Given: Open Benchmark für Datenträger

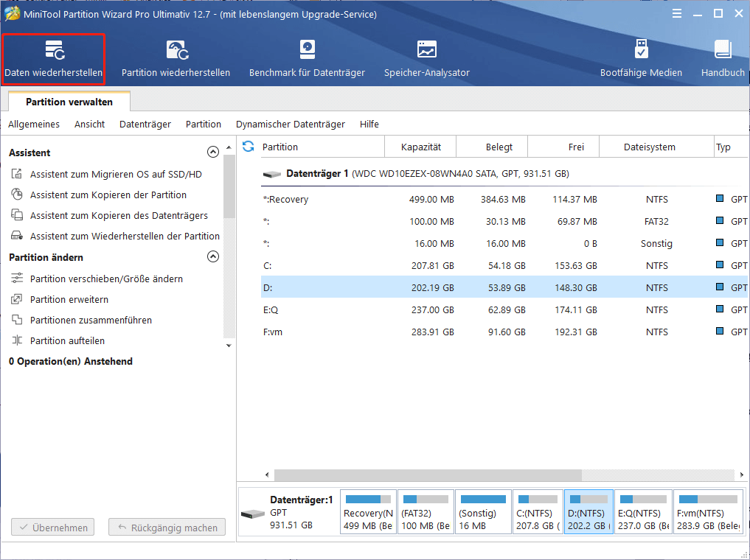Looking at the screenshot, I should click(307, 59).
